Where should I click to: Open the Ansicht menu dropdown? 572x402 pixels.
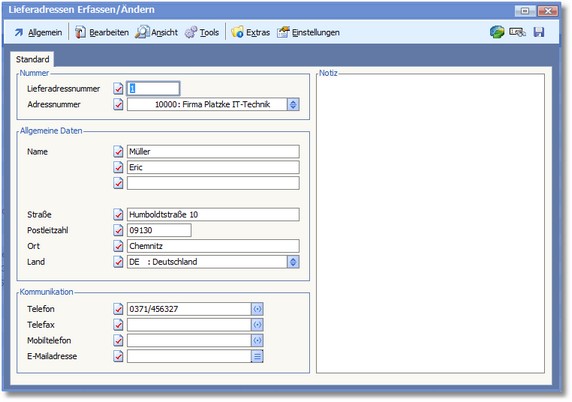pos(156,32)
